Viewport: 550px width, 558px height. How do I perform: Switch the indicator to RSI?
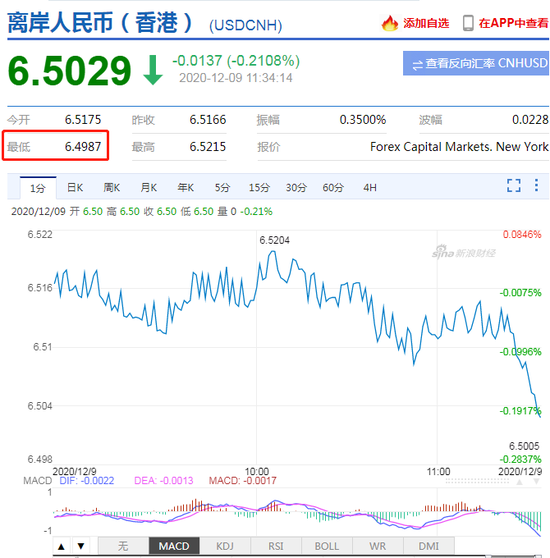[x=276, y=546]
